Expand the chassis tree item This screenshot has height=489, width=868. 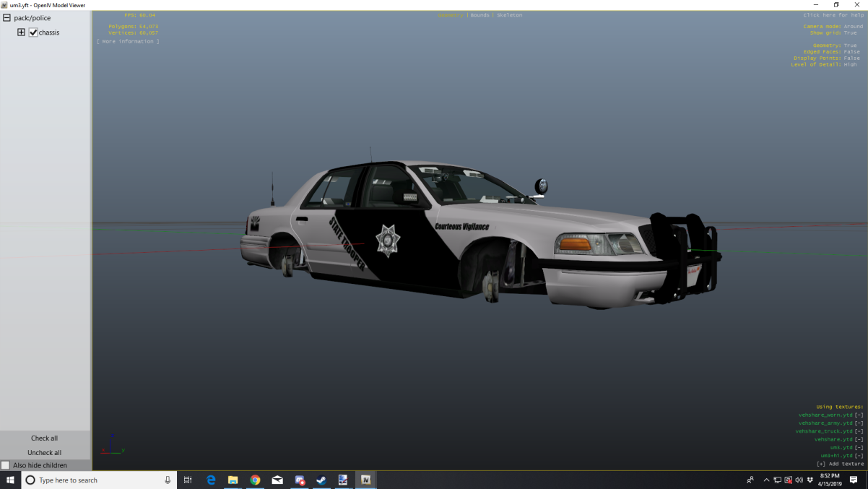click(21, 33)
